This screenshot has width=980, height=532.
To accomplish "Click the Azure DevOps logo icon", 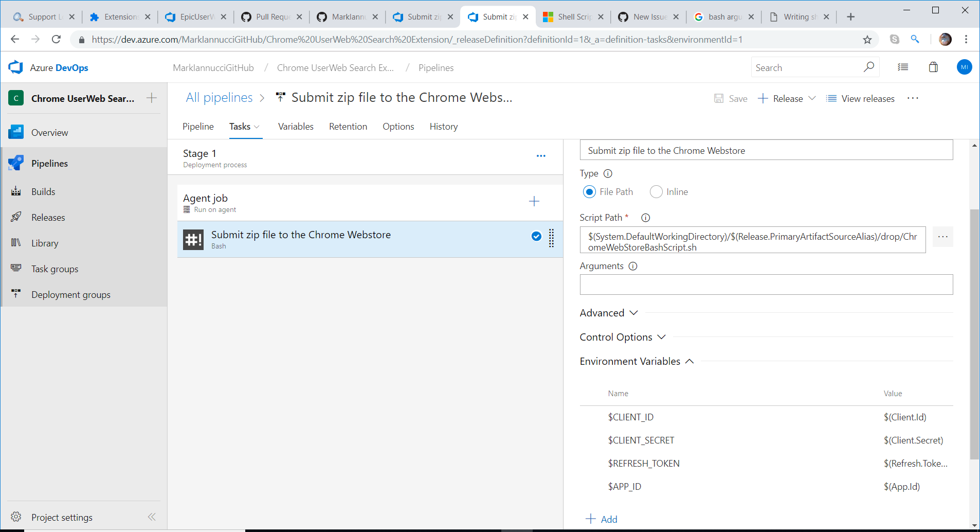I will point(16,67).
